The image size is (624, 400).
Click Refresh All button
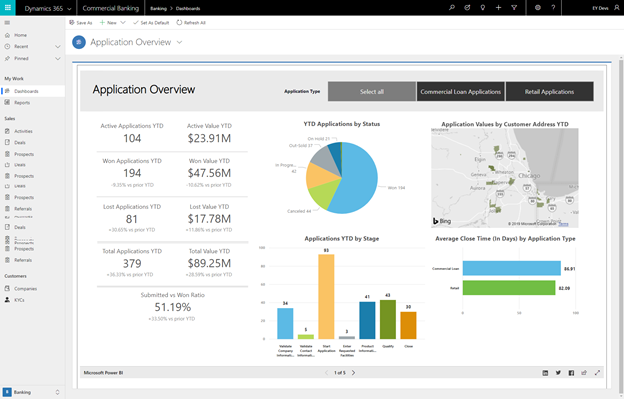(190, 21)
